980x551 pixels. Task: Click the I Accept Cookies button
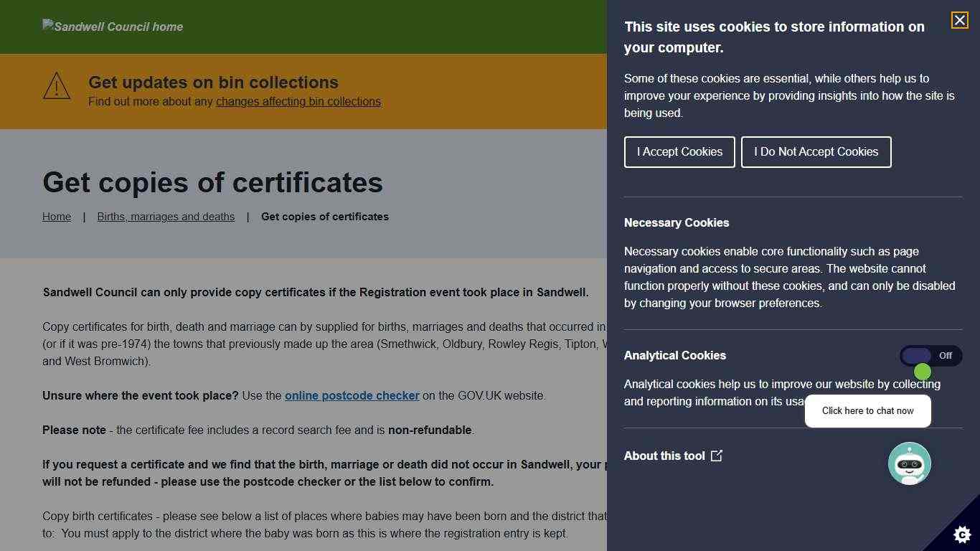pyautogui.click(x=679, y=151)
